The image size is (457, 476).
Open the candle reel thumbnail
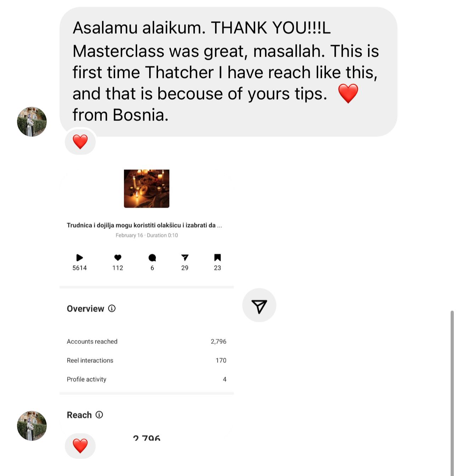click(x=147, y=189)
